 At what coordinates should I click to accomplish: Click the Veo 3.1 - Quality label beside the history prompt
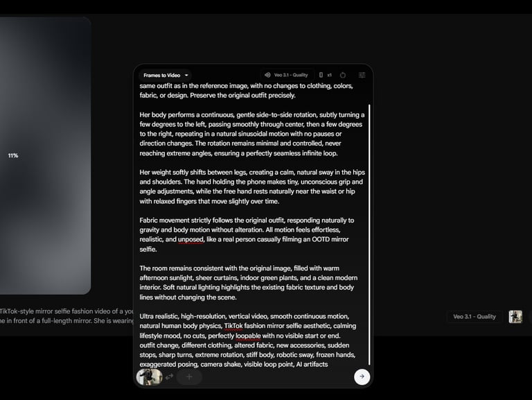coord(475,317)
